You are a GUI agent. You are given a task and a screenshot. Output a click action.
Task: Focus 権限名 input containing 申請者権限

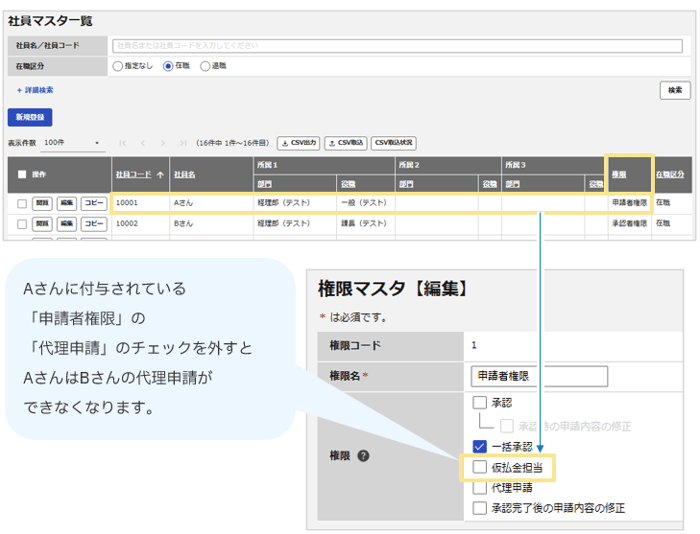(x=539, y=376)
